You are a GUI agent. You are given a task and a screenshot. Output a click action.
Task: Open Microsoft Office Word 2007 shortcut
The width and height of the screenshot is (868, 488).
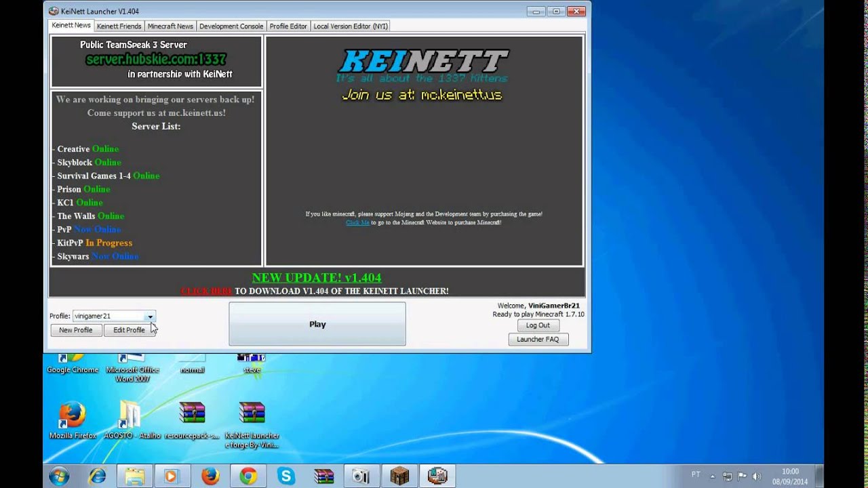coord(132,368)
